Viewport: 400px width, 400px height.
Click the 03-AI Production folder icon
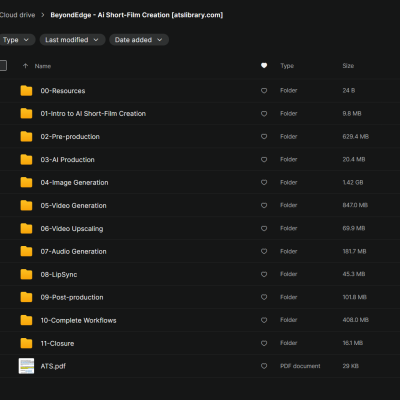26,160
